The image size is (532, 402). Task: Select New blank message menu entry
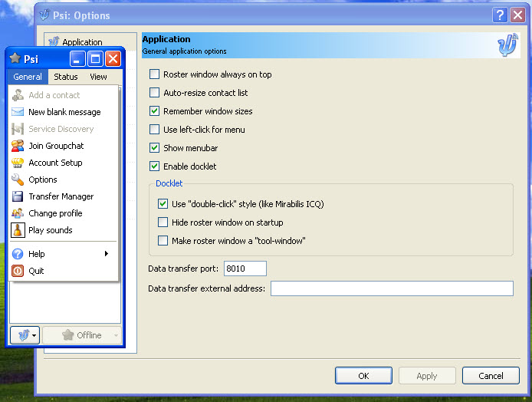click(x=64, y=112)
